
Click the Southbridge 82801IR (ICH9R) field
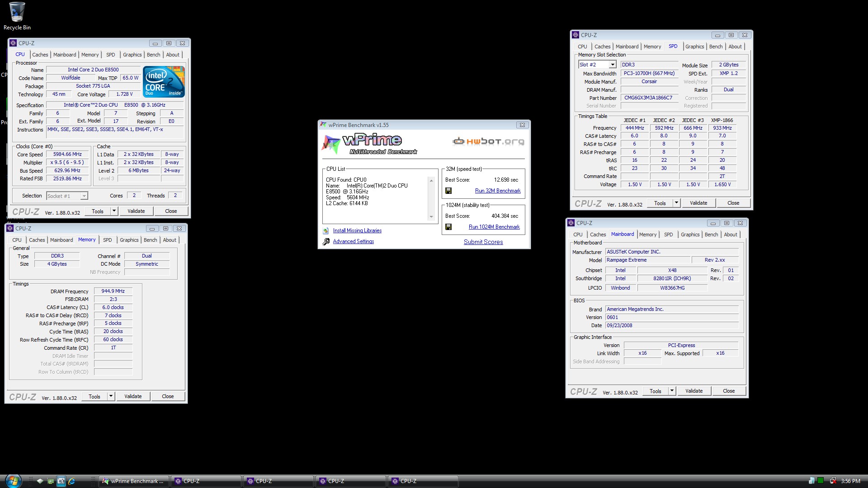(x=672, y=279)
